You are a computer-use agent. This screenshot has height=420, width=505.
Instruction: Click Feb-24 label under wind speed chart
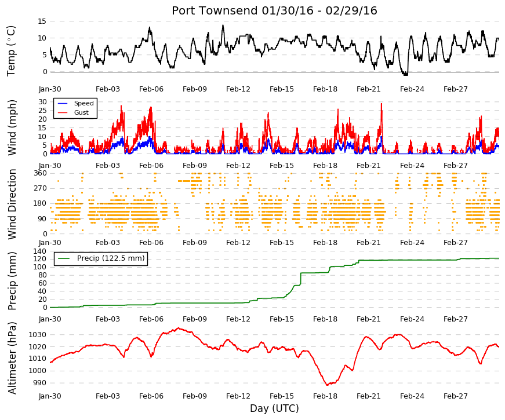click(x=412, y=166)
